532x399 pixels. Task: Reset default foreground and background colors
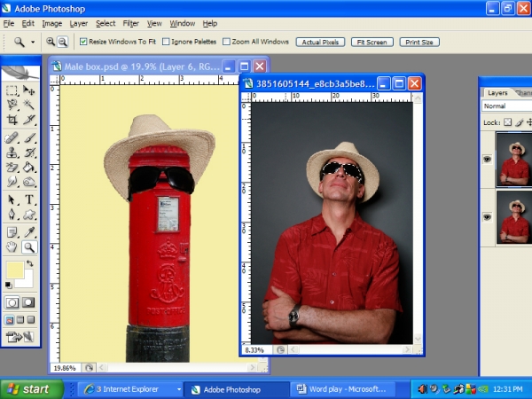click(8, 285)
